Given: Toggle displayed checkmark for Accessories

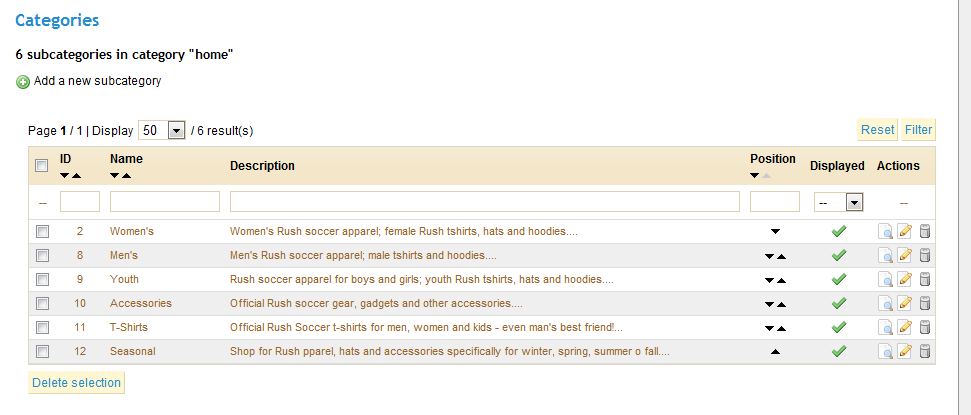Looking at the screenshot, I should point(839,303).
